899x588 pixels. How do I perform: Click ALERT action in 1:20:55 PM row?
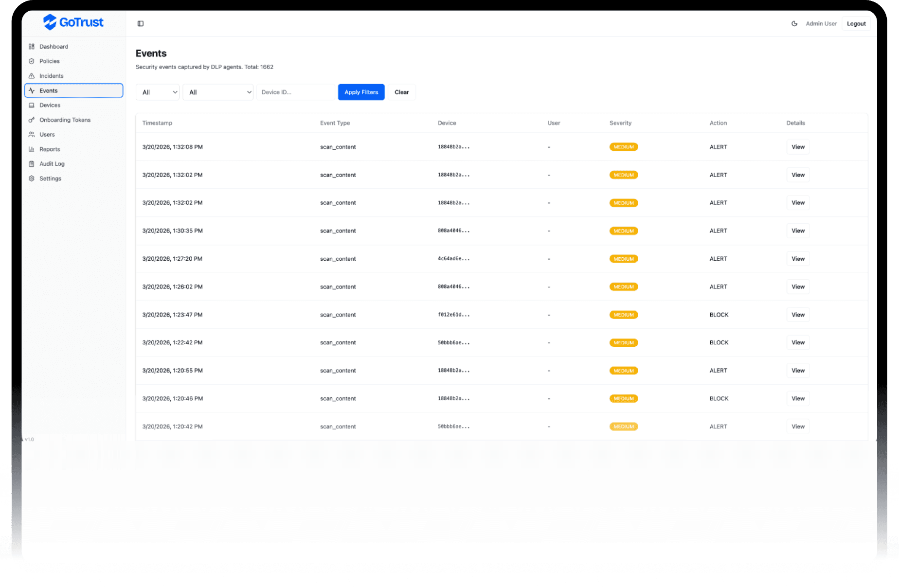[718, 371]
